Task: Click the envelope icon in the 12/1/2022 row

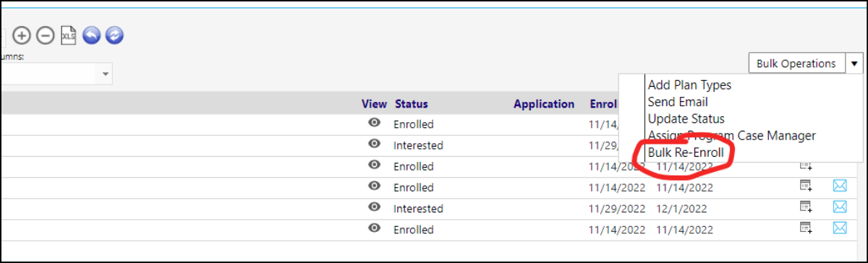Action: [x=839, y=207]
